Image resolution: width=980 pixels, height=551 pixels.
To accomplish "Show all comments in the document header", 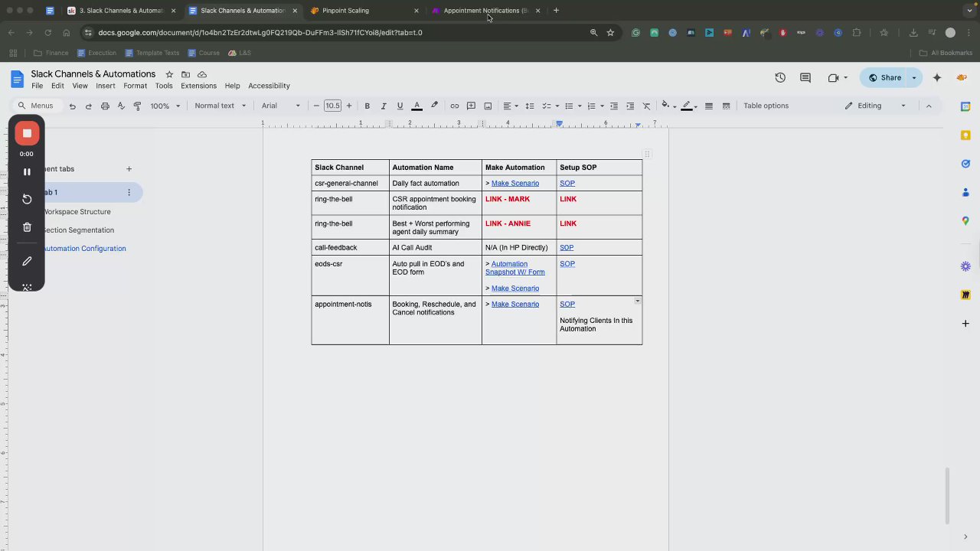I will click(805, 77).
